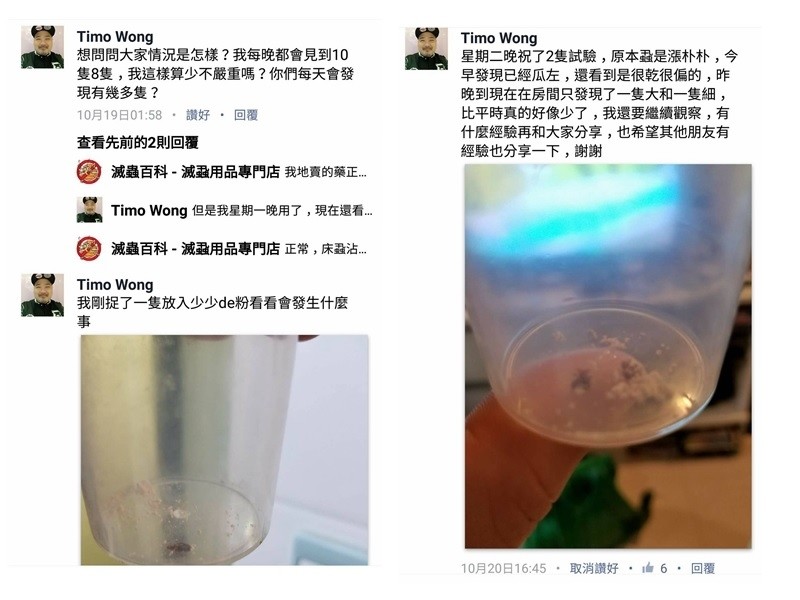800x600 pixels.
Task: Click the thumbs-up icon showing 6 likes
Action: [648, 567]
